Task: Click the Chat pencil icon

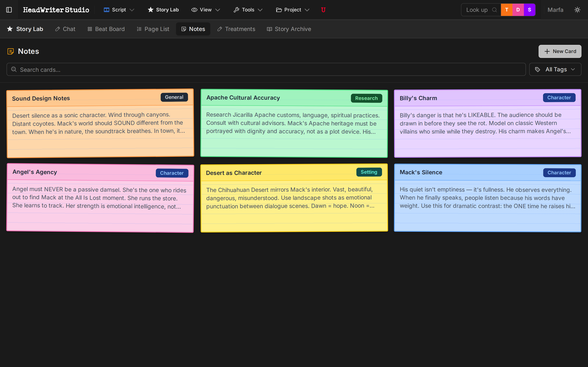Action: point(57,29)
